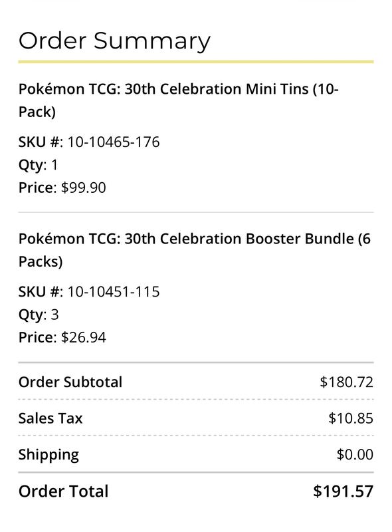
Task: Select the $10.85 sales tax amount
Action: point(351,418)
